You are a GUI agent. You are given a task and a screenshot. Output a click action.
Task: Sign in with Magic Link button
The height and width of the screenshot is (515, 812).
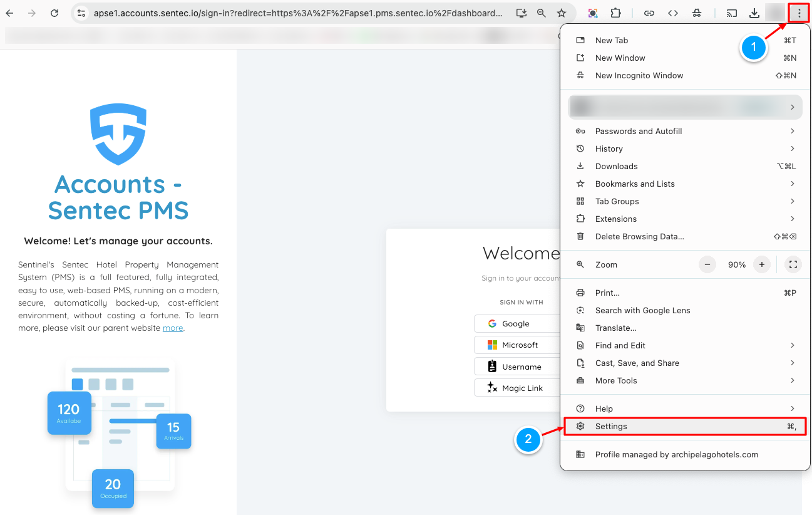(x=517, y=388)
